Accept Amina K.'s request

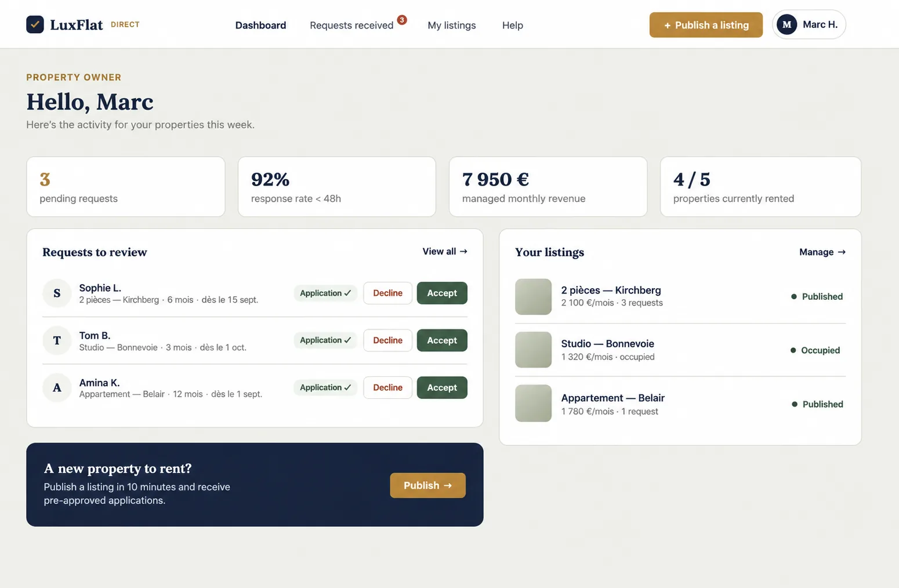(442, 387)
